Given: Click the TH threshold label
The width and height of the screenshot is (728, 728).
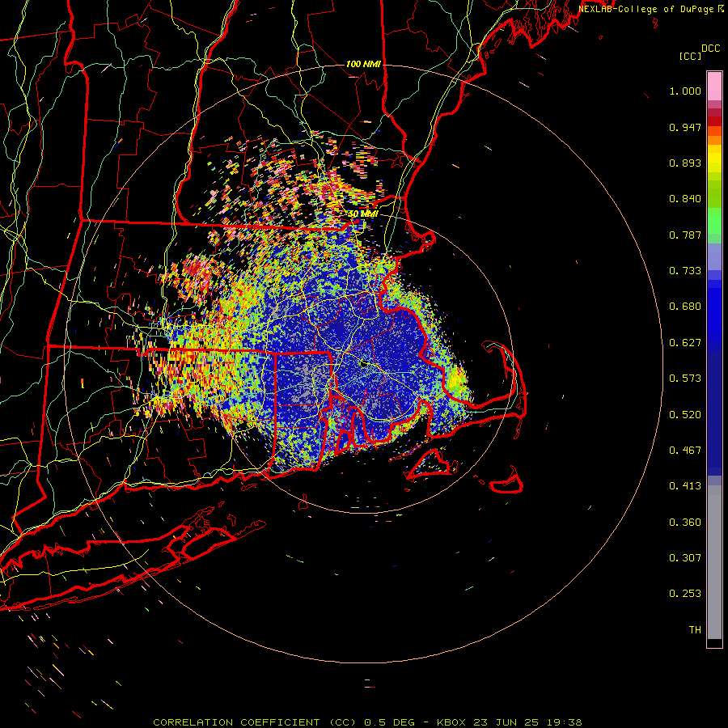Looking at the screenshot, I should (695, 630).
